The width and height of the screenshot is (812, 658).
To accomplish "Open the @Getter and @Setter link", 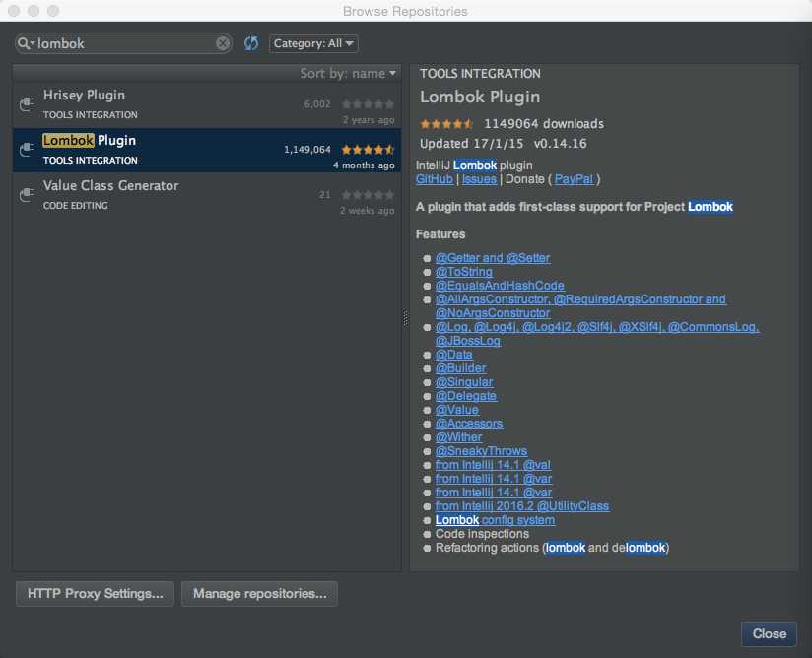I will tap(493, 258).
